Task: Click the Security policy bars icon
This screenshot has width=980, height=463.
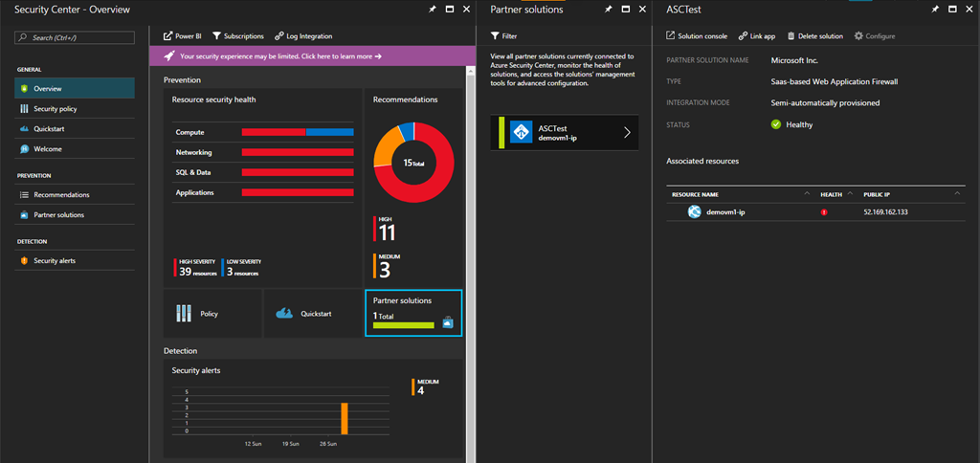Action: point(24,109)
